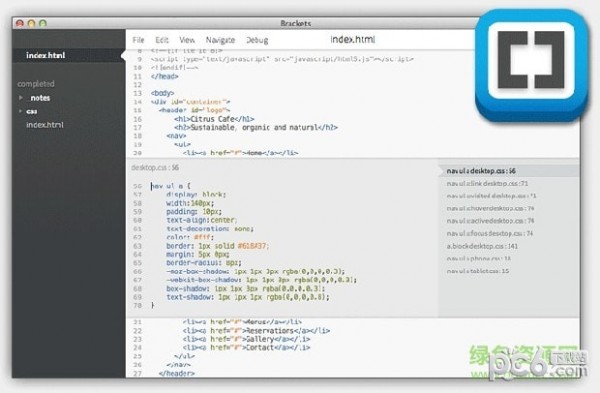Click the completed project name
The image size is (600, 393).
point(36,84)
